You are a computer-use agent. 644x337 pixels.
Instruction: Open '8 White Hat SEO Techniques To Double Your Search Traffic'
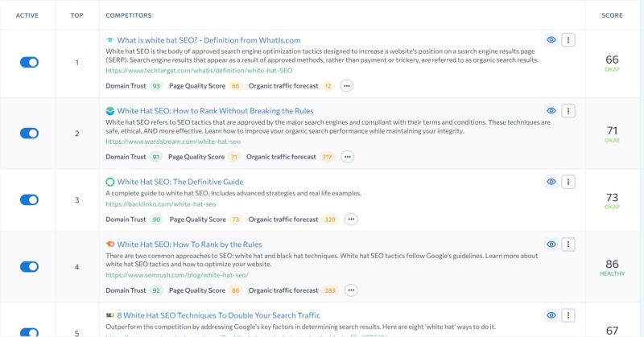tap(218, 315)
